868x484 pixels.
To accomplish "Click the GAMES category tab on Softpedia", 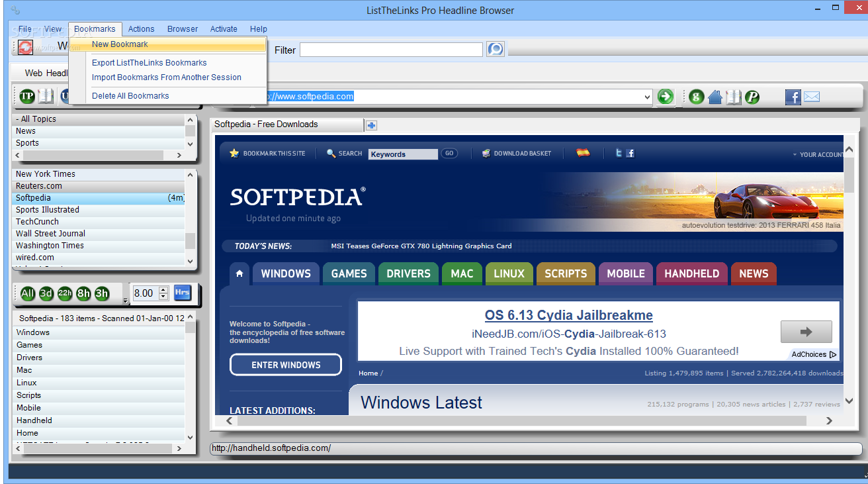I will tap(349, 273).
